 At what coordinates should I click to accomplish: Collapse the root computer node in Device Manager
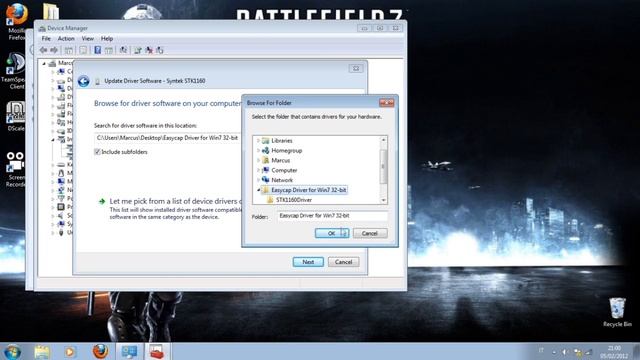44,63
